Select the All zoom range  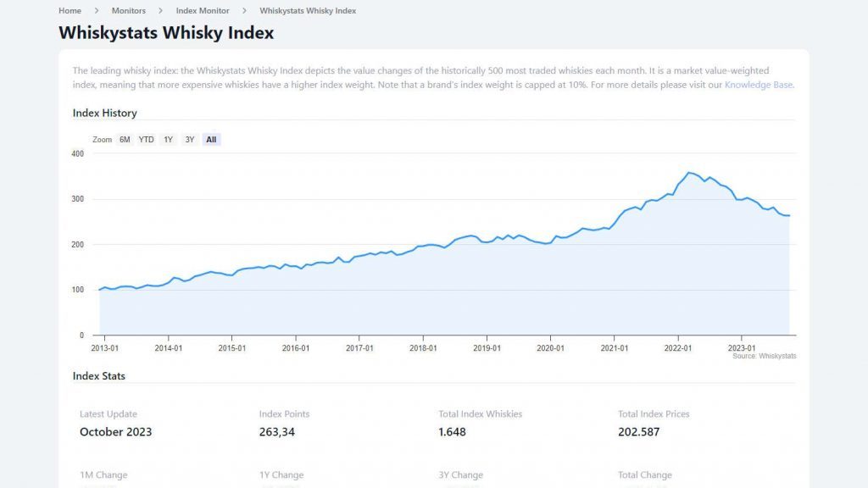(210, 139)
